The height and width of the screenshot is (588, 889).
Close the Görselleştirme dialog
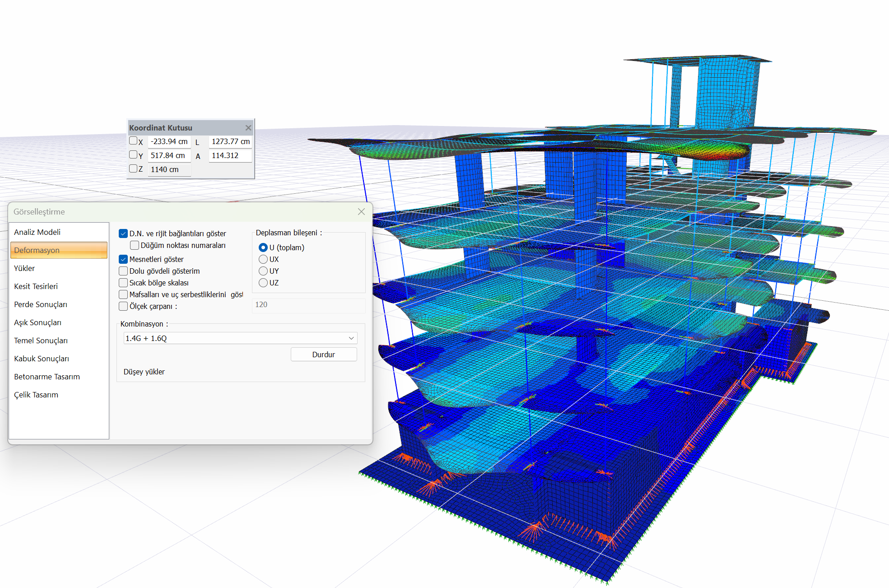coord(361,212)
